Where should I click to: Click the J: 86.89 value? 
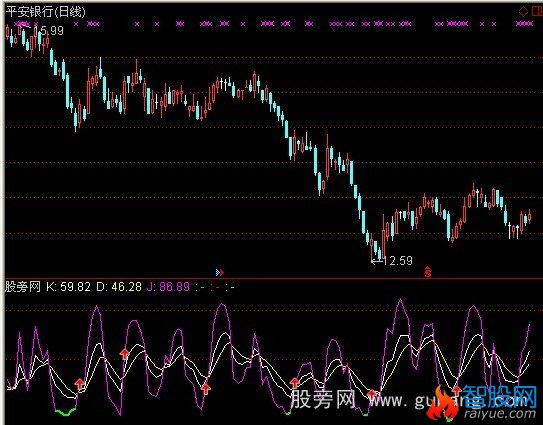click(x=168, y=287)
